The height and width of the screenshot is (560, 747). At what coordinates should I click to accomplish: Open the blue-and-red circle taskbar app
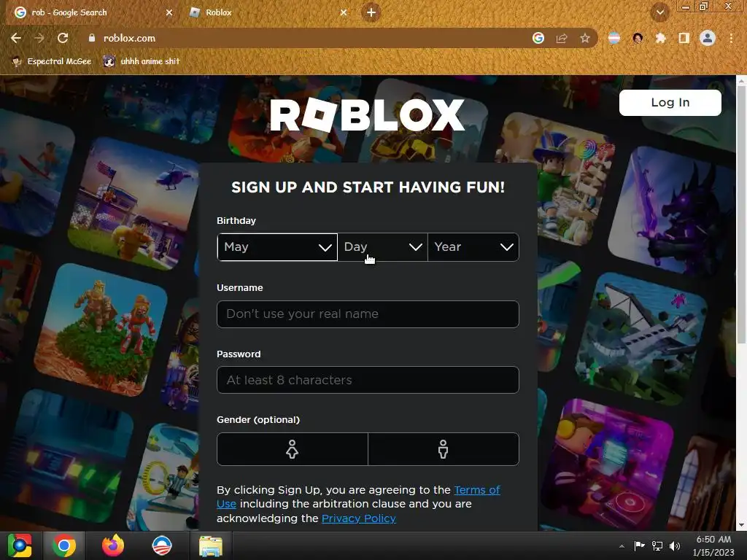(x=161, y=545)
